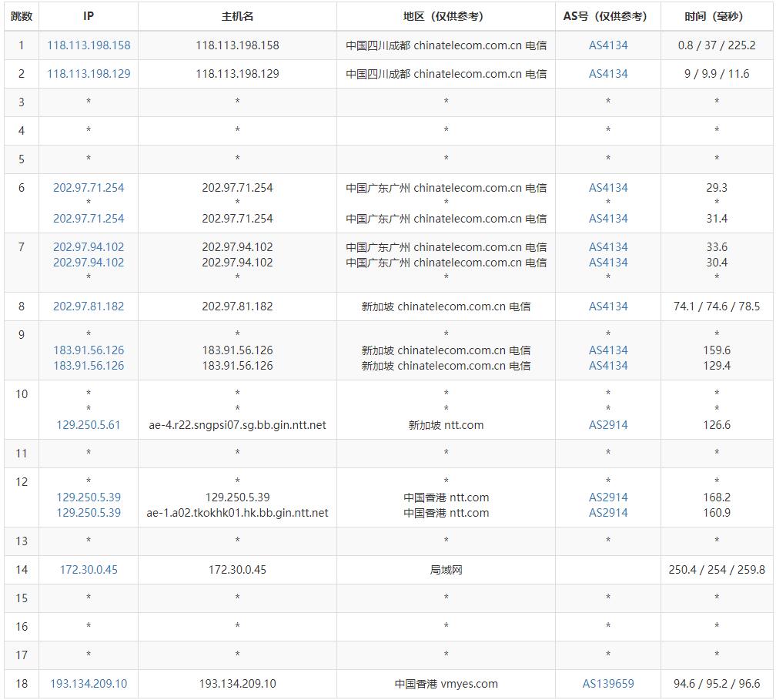Click the 30.4 time value in hop 7
This screenshot has height=700, width=776.
click(717, 263)
